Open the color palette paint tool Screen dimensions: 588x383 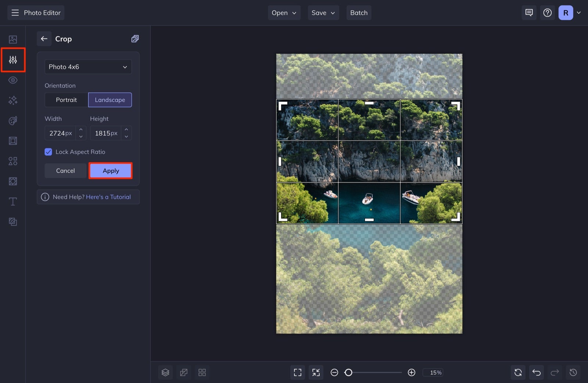click(x=13, y=120)
